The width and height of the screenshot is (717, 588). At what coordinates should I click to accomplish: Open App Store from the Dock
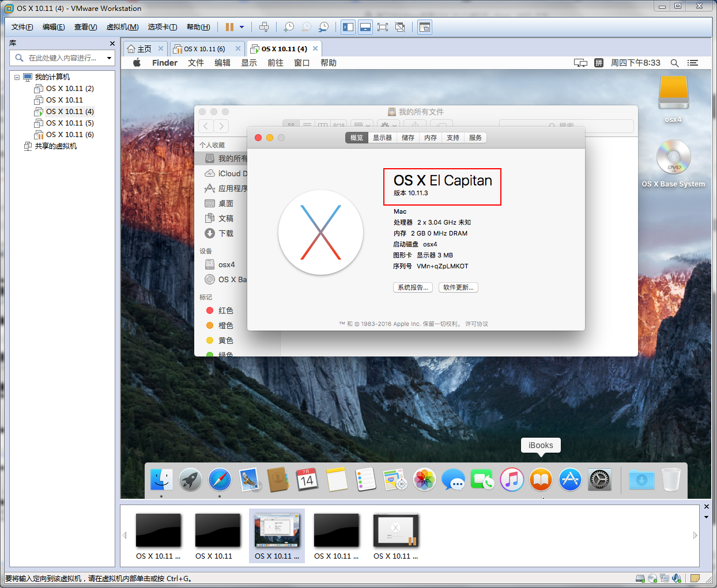click(x=570, y=479)
